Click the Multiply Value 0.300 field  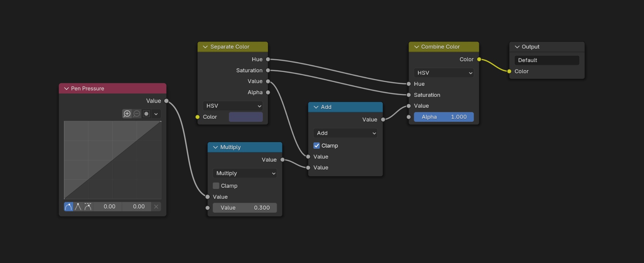click(x=244, y=208)
